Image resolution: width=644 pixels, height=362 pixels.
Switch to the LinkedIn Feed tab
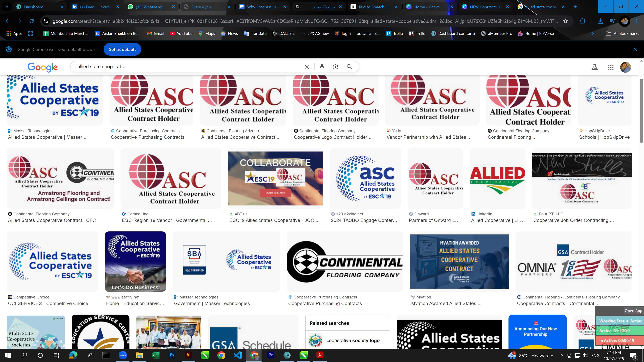tap(96, 7)
